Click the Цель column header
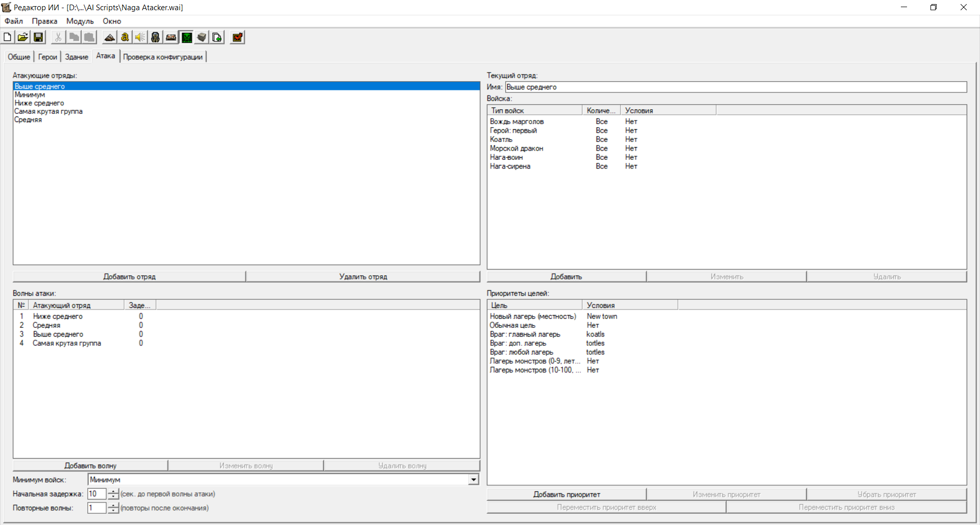The height and width of the screenshot is (525, 980). tap(535, 305)
